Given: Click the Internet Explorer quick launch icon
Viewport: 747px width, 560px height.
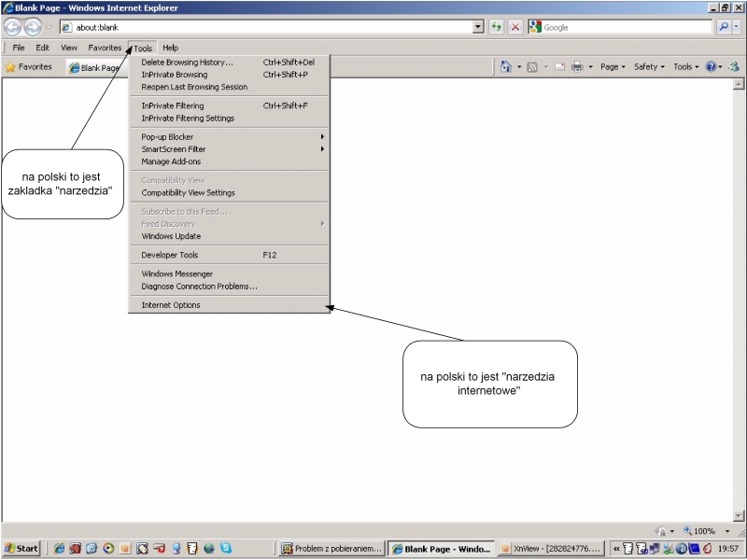Looking at the screenshot, I should 59,549.
